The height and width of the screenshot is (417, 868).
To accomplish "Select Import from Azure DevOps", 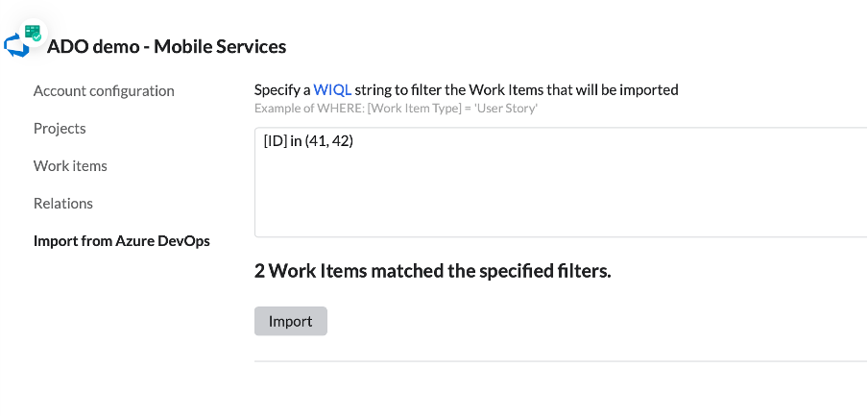I will coord(122,241).
